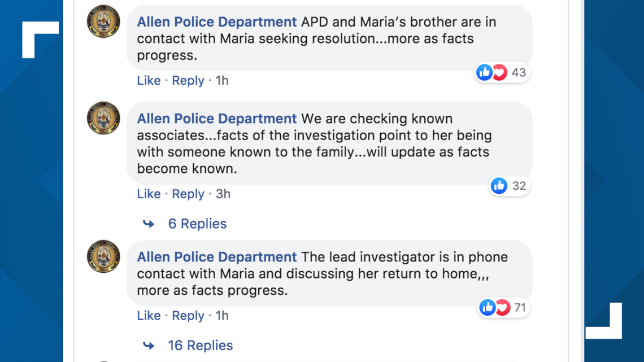Open Allen Police Department name in lead investigator comment

pos(217,257)
